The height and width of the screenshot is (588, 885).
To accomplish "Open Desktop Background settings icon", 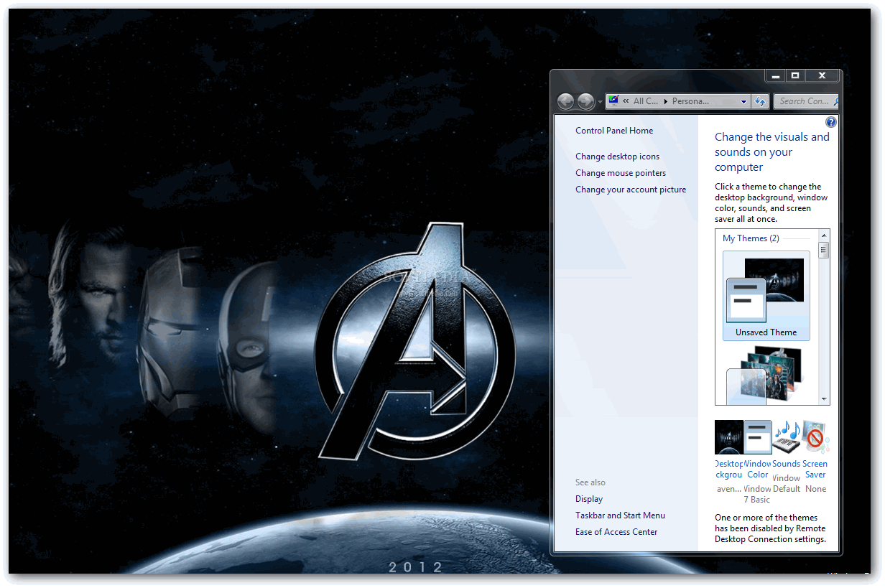I will tap(728, 437).
